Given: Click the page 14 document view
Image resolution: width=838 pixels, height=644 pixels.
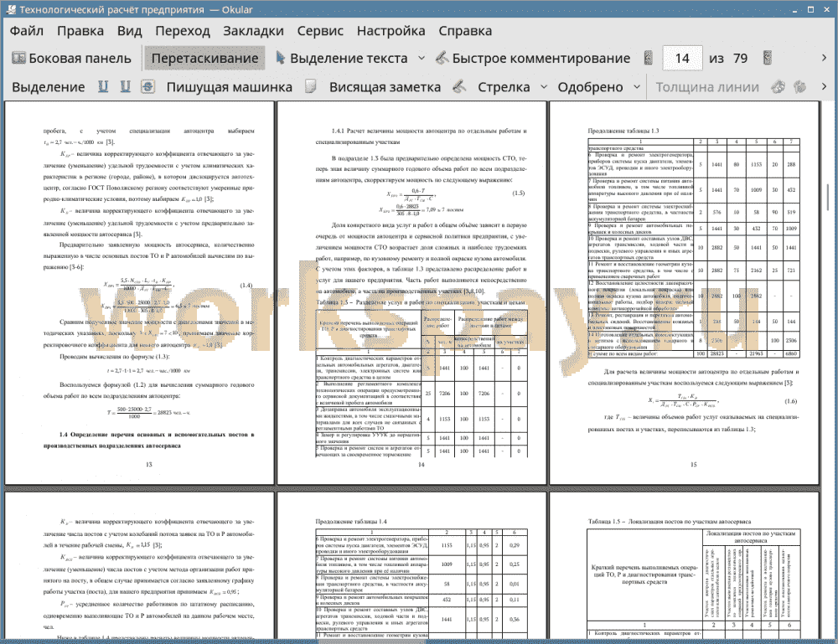Looking at the screenshot, I should pyautogui.click(x=411, y=292).
